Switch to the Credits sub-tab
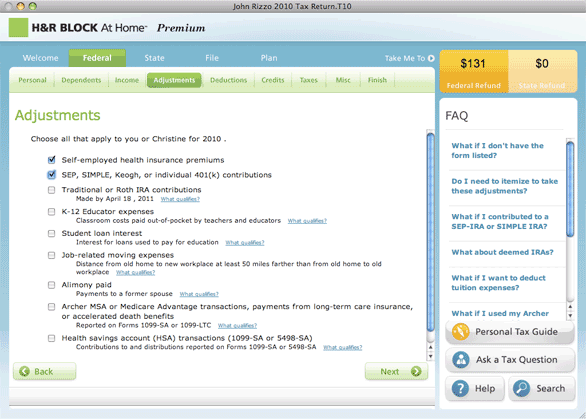 click(x=273, y=80)
